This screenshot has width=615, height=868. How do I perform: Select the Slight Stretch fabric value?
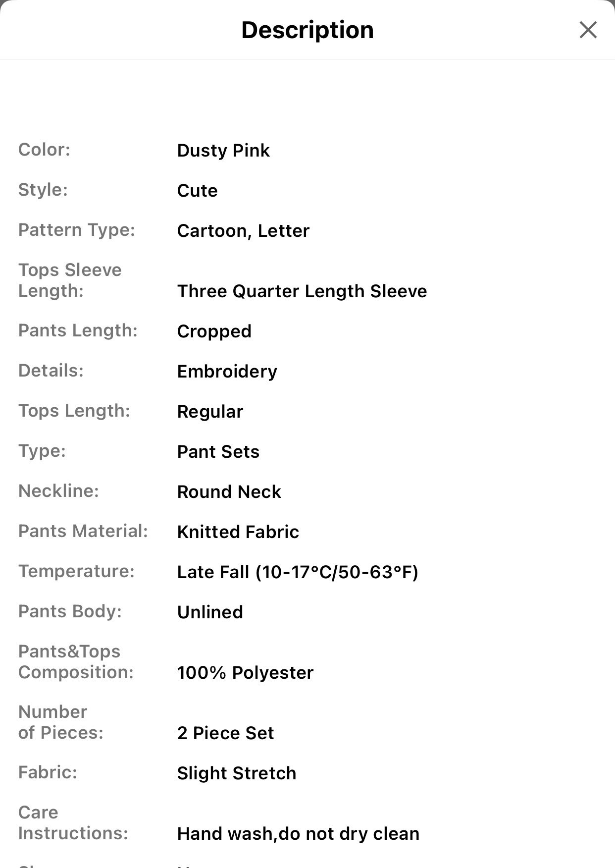pyautogui.click(x=237, y=773)
